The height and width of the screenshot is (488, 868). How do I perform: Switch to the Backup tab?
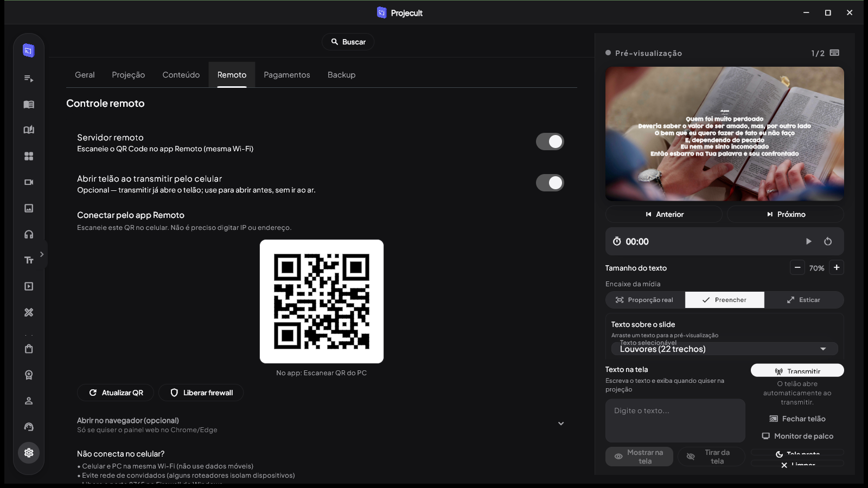(342, 75)
